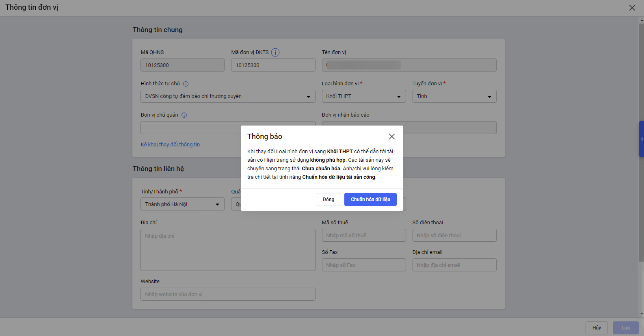Open the Tỉnh/Thành phố dropdown
644x336 pixels.
[182, 204]
